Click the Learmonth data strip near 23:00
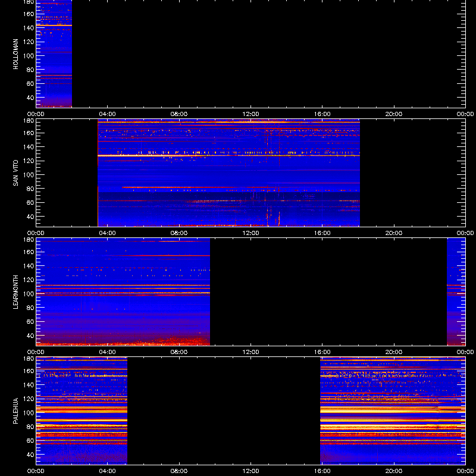This screenshot has height=476, width=476. (456, 292)
